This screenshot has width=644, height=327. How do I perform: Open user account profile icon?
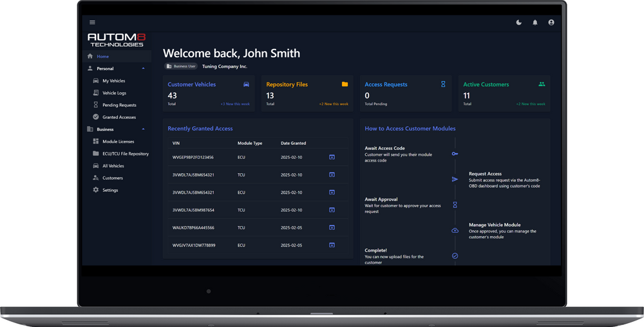551,23
